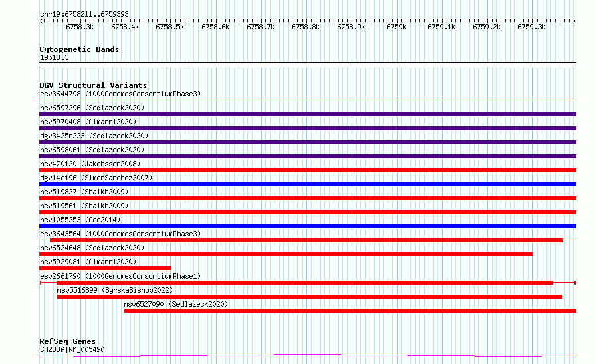Click the 6759k ruler tick label
Viewport: 595px width, 364px height.
(x=396, y=27)
